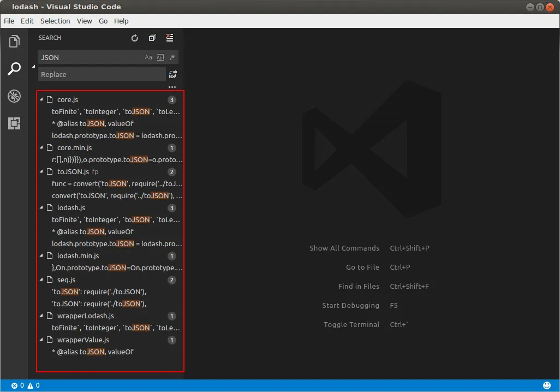This screenshot has width=560, height=392.
Task: Click the Replace All icon
Action: 173,74
